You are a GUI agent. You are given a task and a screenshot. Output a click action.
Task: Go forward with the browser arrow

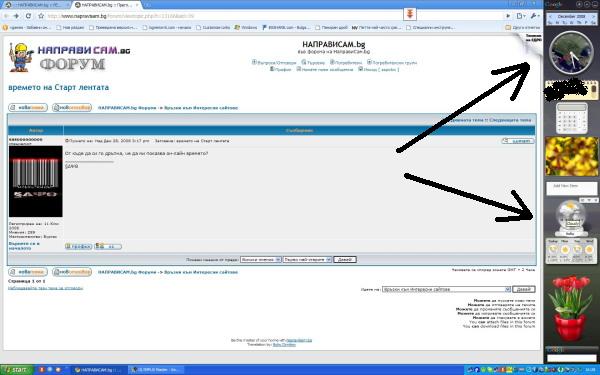click(x=16, y=16)
